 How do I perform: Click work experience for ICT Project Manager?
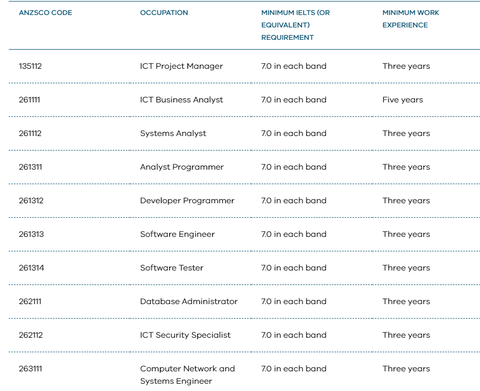(x=406, y=66)
